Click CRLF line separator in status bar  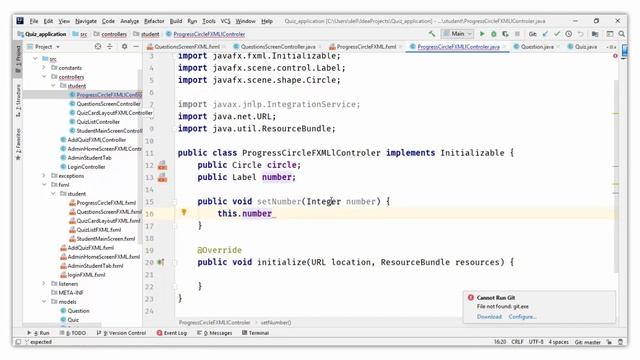pos(517,342)
